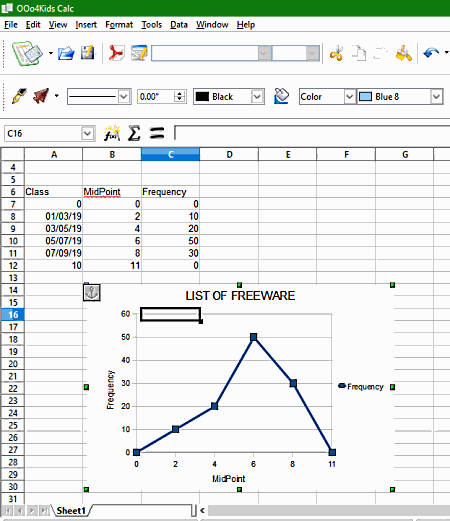The width and height of the screenshot is (450, 521).
Task: Open the line style dropdown
Action: (124, 97)
